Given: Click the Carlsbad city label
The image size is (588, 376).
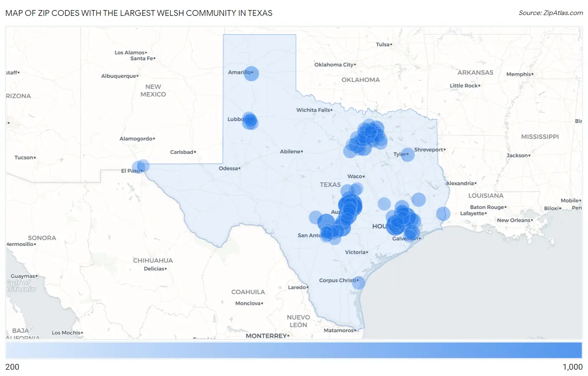Looking at the screenshot, I should 182,152.
